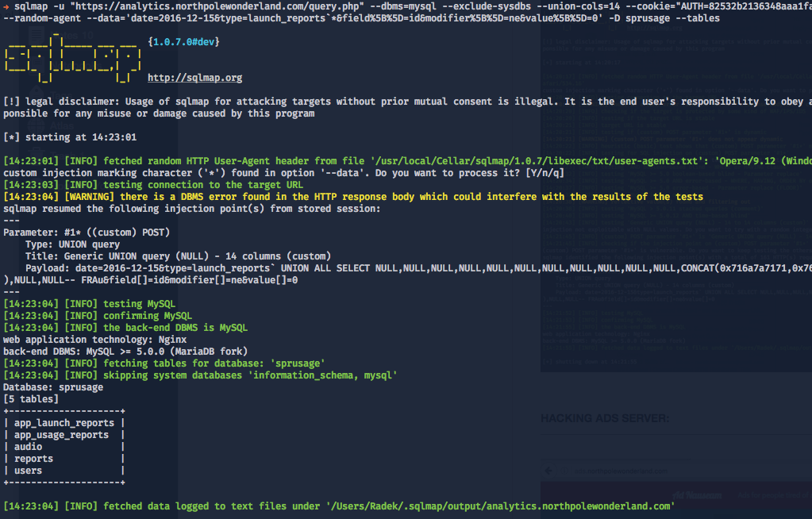Select the audio table name
Screen dimensions: 812x519
tap(28, 447)
